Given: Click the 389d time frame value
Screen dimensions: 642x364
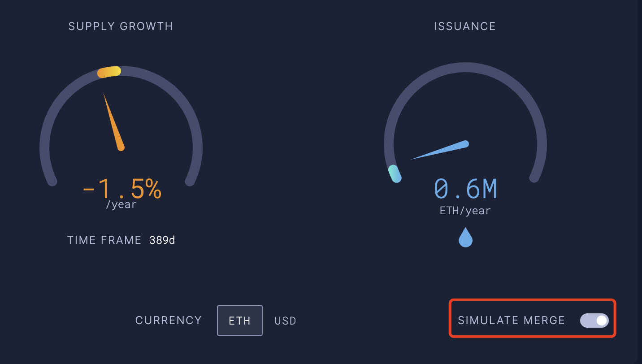Looking at the screenshot, I should 162,240.
